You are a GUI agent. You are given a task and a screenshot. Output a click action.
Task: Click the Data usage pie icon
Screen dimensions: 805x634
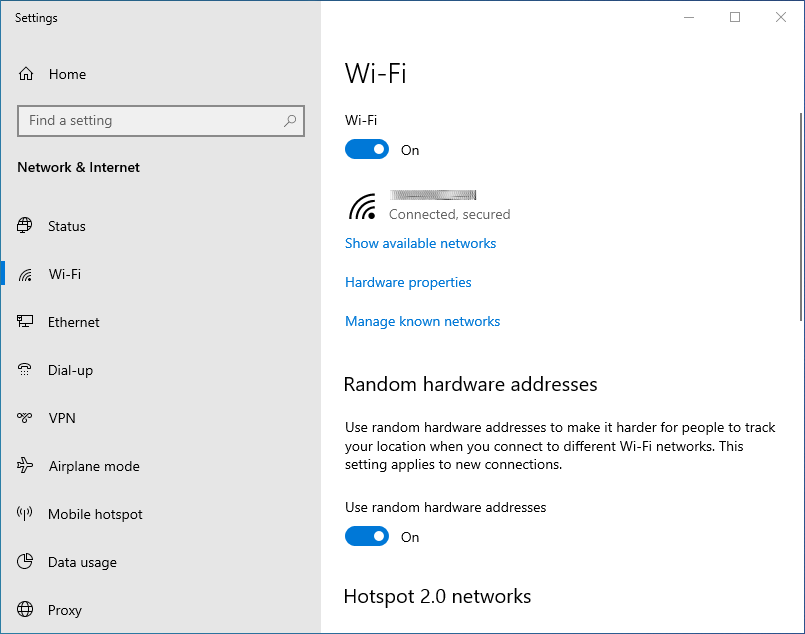pos(25,562)
